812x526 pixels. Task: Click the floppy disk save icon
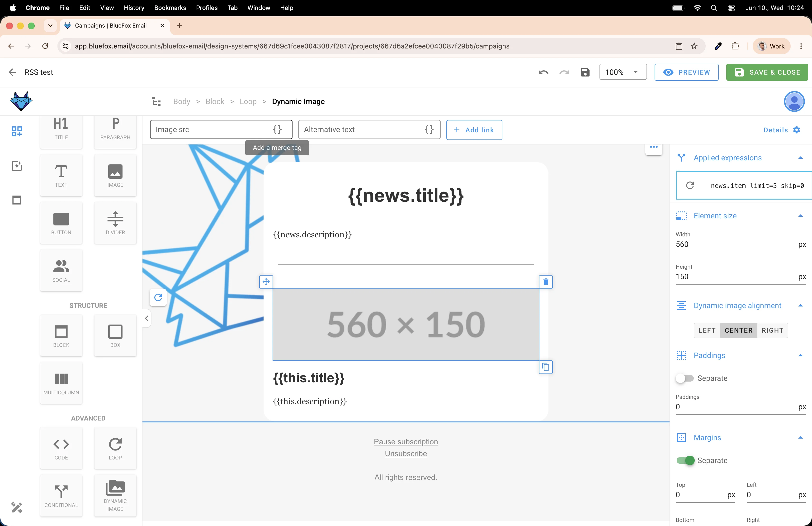point(585,72)
